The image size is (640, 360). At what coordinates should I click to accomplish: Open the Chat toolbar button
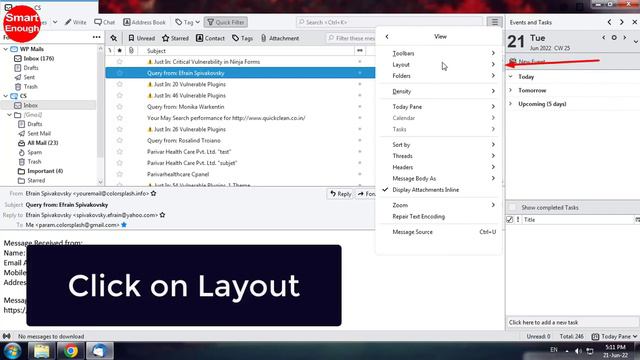(x=104, y=22)
